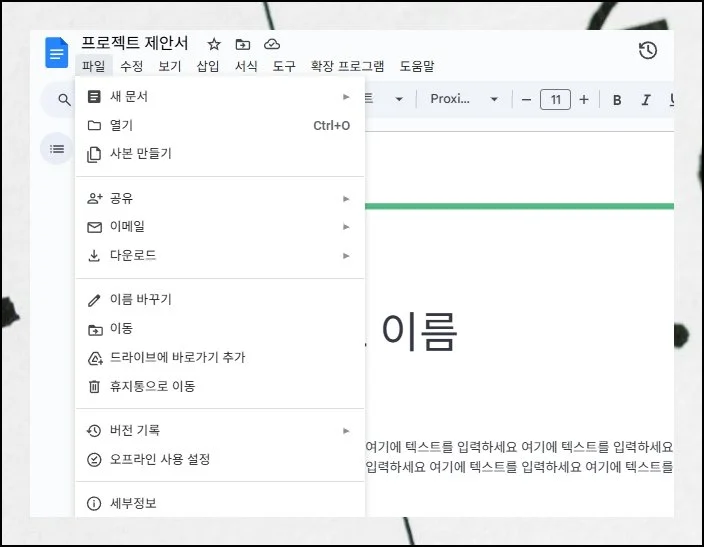Expand the 새 문서 submenu

(x=346, y=97)
